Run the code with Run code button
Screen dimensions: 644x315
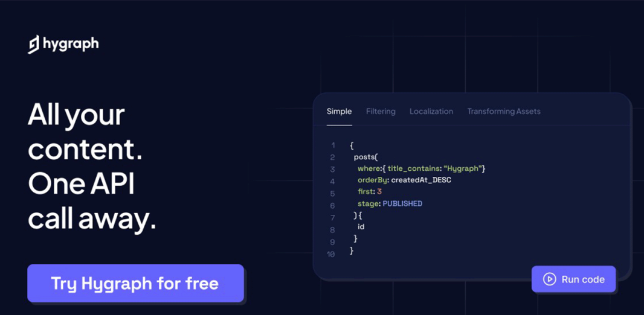pos(574,279)
